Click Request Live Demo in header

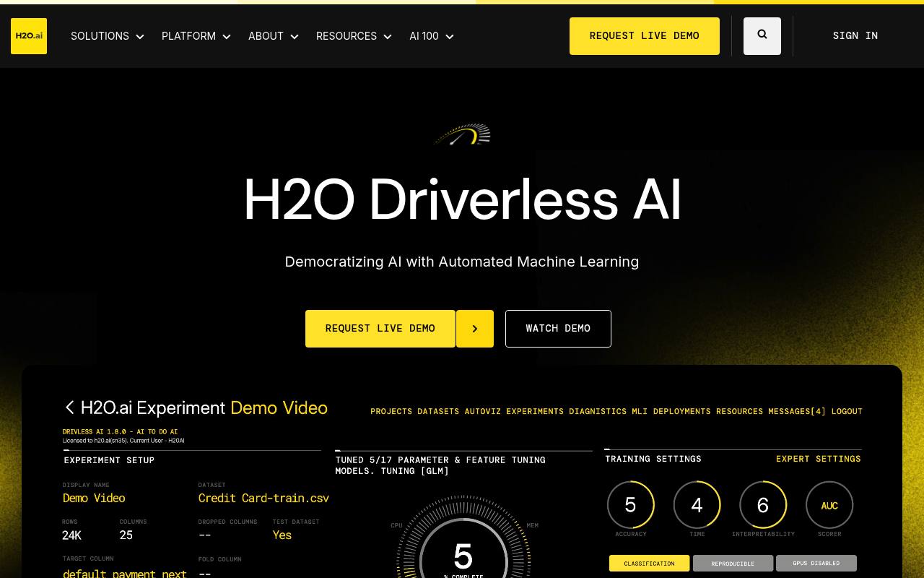[645, 36]
